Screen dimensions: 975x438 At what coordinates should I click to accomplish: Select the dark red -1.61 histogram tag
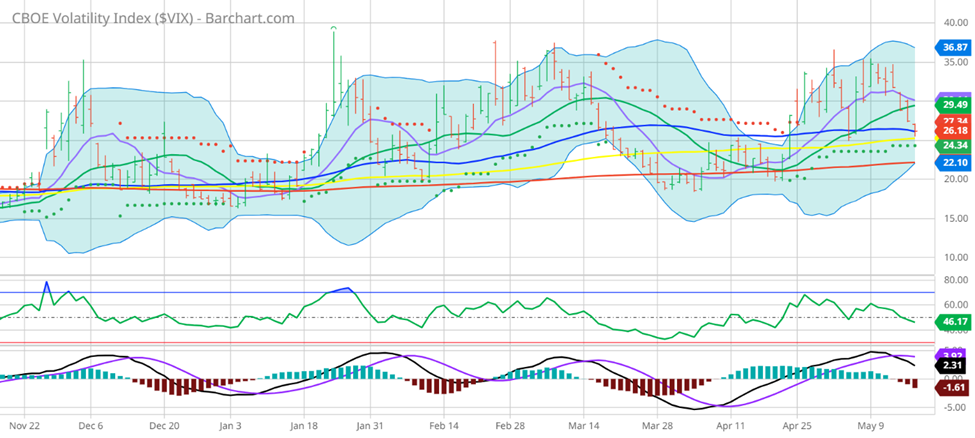[951, 389]
